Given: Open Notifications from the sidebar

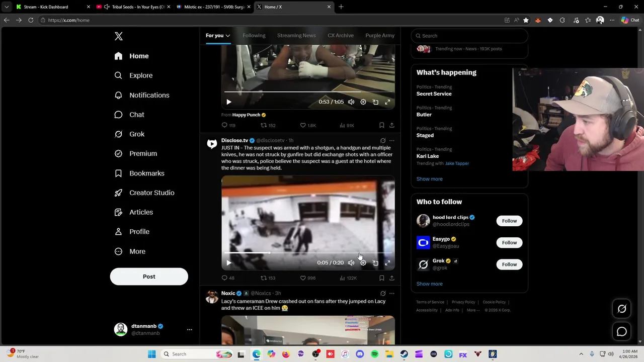Looking at the screenshot, I should 142,95.
